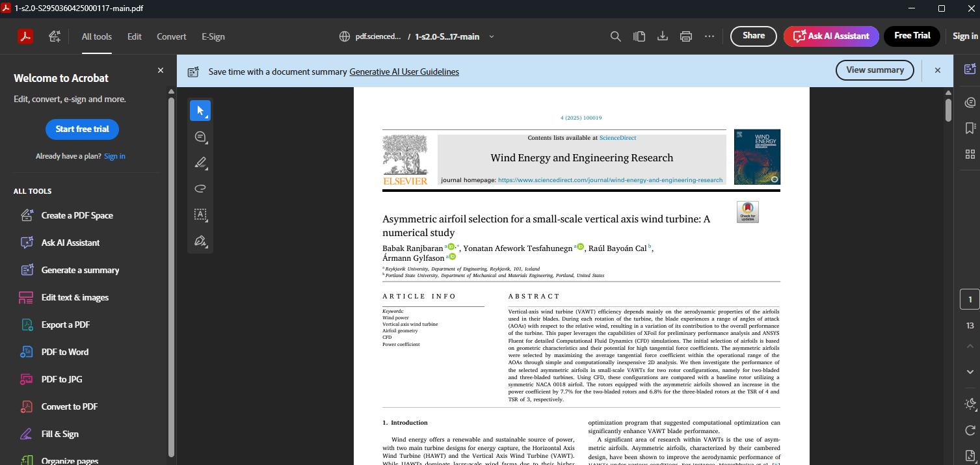Viewport: 980px width, 465px height.
Task: Open the journal homepage URL link
Action: 610,180
